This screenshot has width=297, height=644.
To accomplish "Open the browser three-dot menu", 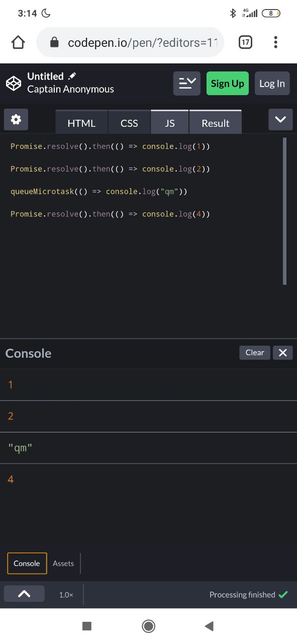I will click(x=275, y=43).
